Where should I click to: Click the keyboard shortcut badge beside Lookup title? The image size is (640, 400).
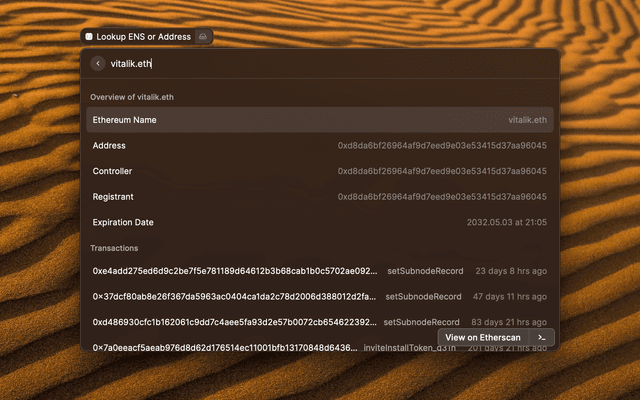tap(203, 37)
